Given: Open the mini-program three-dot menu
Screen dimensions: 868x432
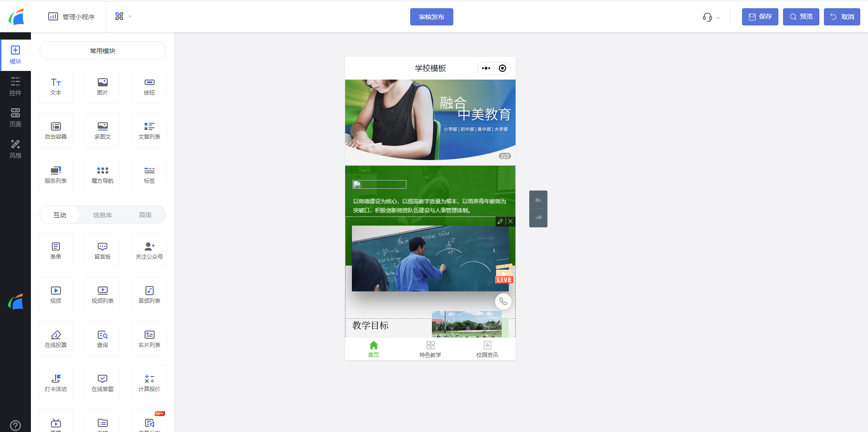Looking at the screenshot, I should [x=486, y=68].
